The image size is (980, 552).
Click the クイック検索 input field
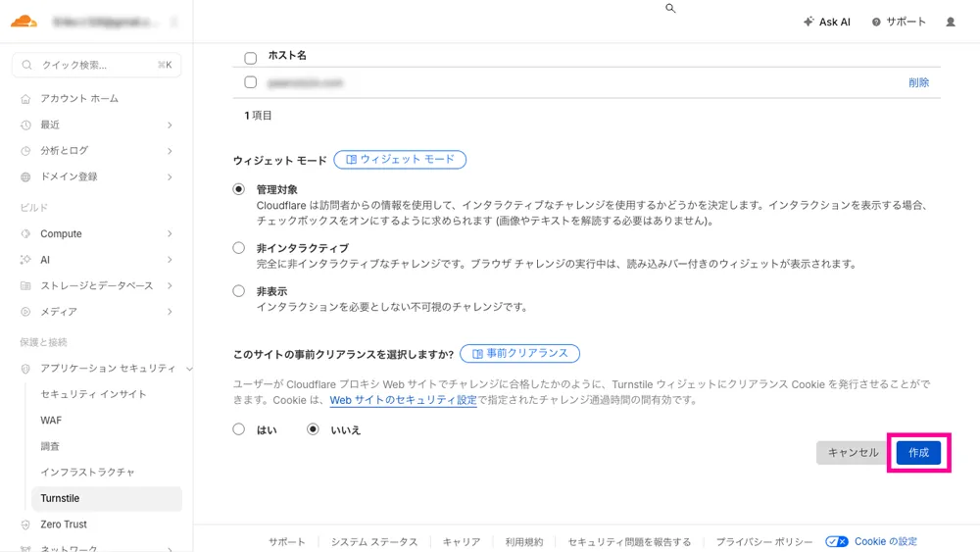pos(97,65)
